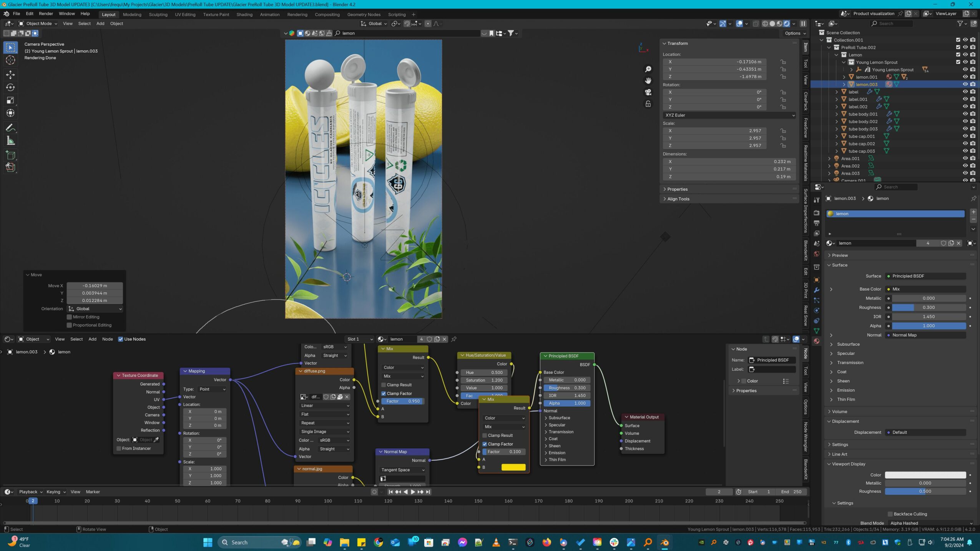Adjust the Roughness slider in Surface panel
The width and height of the screenshot is (980, 551).
[x=929, y=308]
